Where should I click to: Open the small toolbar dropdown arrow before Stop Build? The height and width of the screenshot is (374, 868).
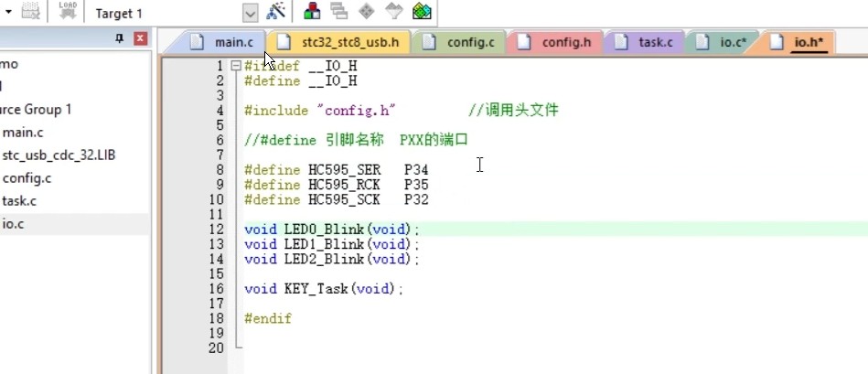[x=8, y=12]
